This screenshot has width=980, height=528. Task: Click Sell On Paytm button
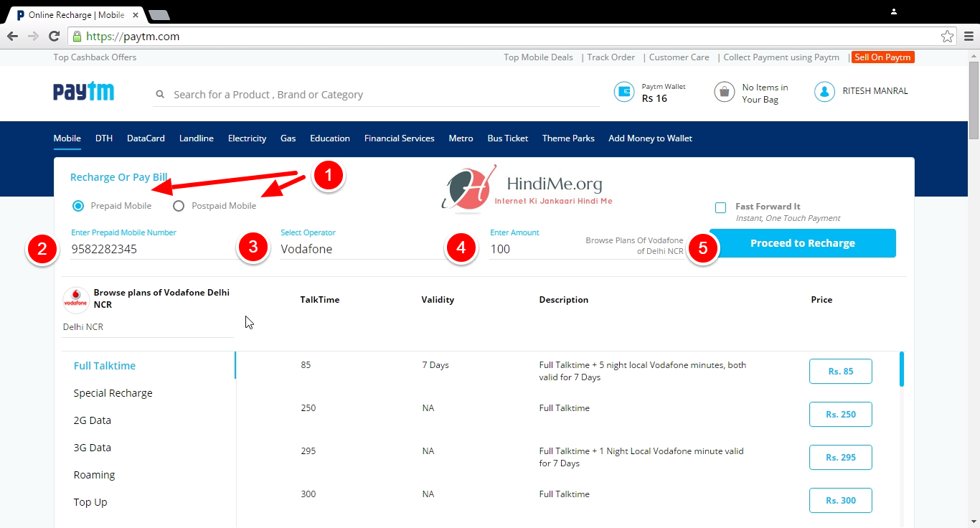click(883, 57)
